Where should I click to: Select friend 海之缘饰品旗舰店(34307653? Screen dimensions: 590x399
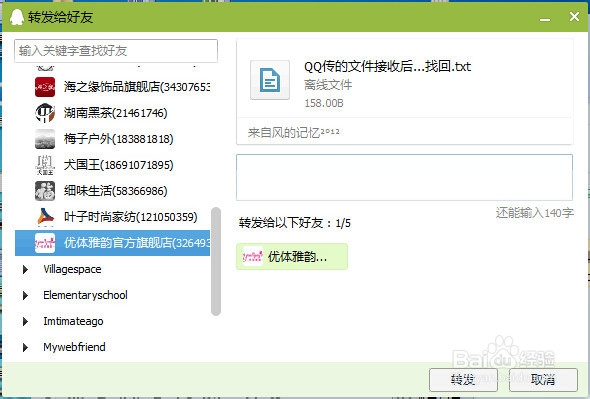coord(113,87)
